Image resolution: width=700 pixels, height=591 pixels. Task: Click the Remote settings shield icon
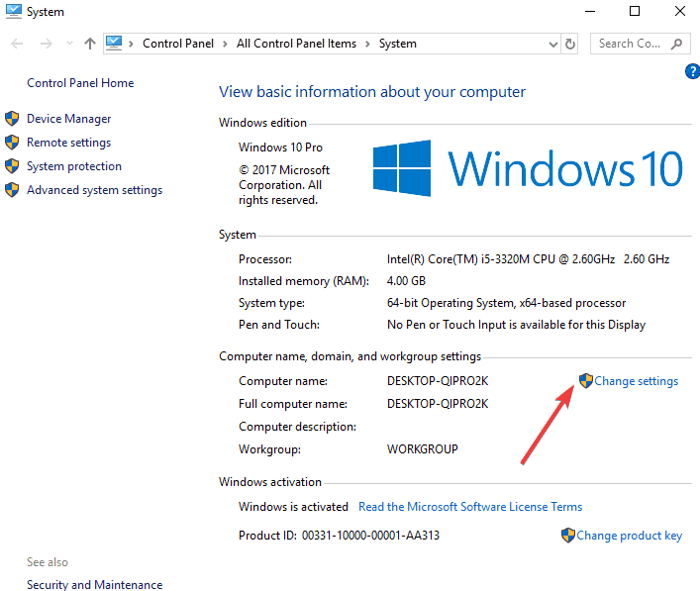pyautogui.click(x=12, y=143)
